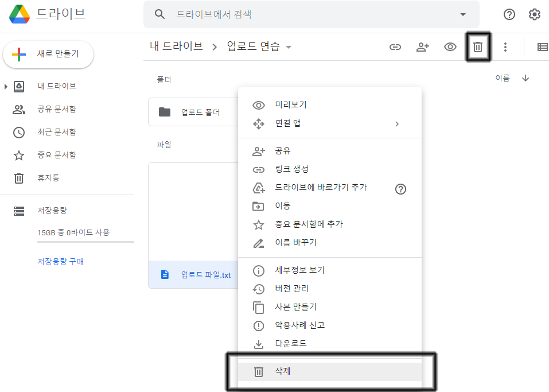The height and width of the screenshot is (392, 549).
Task: Choose 연결 앱 in context menu
Action: [x=330, y=123]
